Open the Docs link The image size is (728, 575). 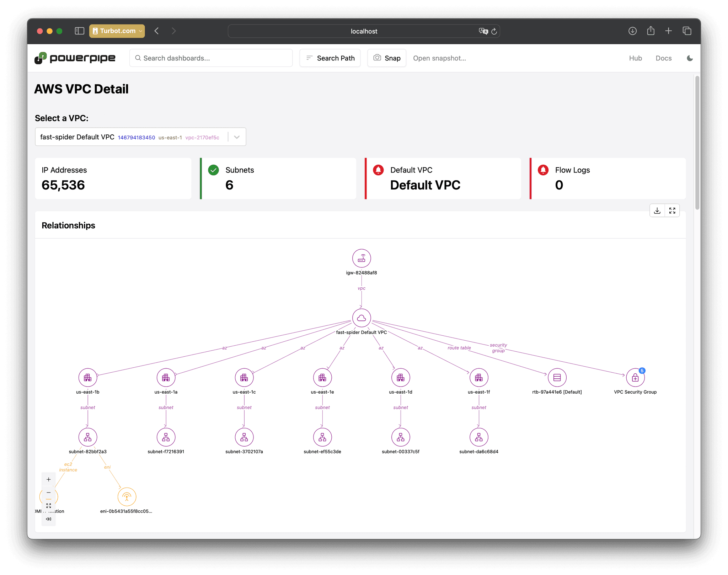(663, 58)
